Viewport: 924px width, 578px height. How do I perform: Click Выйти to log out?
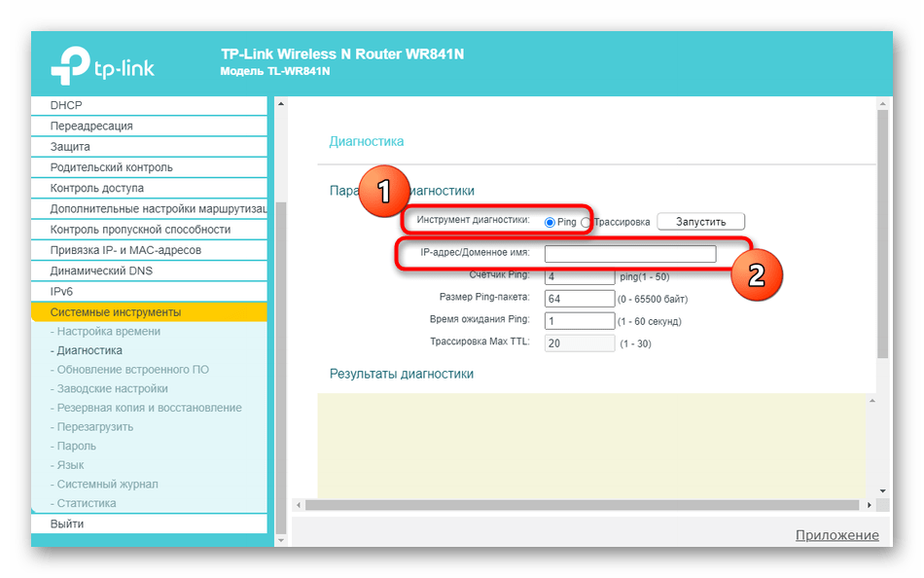[67, 524]
